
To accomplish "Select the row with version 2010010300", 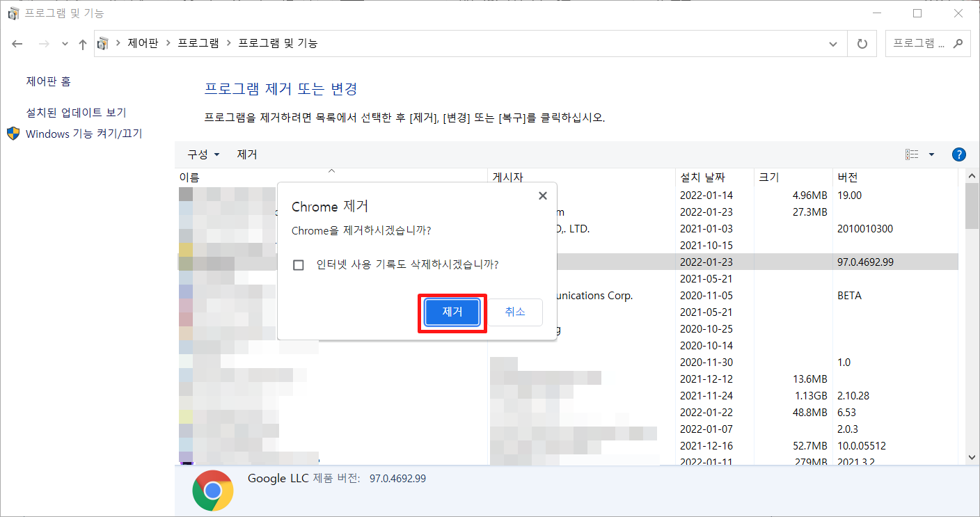I will coord(567,229).
